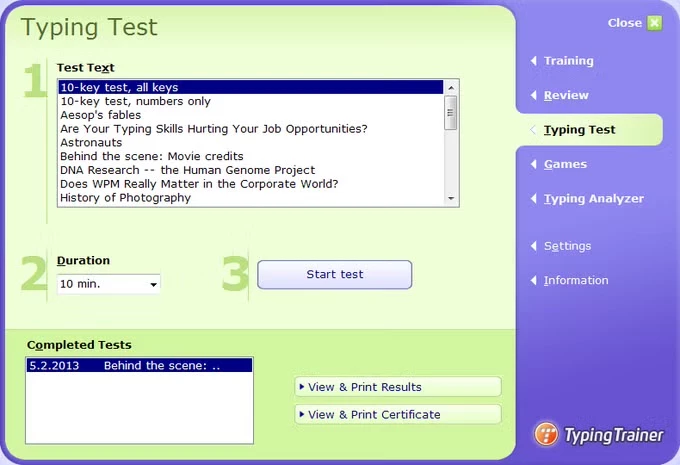Open the Review section
Viewport: 680px width, 465px height.
[566, 96]
